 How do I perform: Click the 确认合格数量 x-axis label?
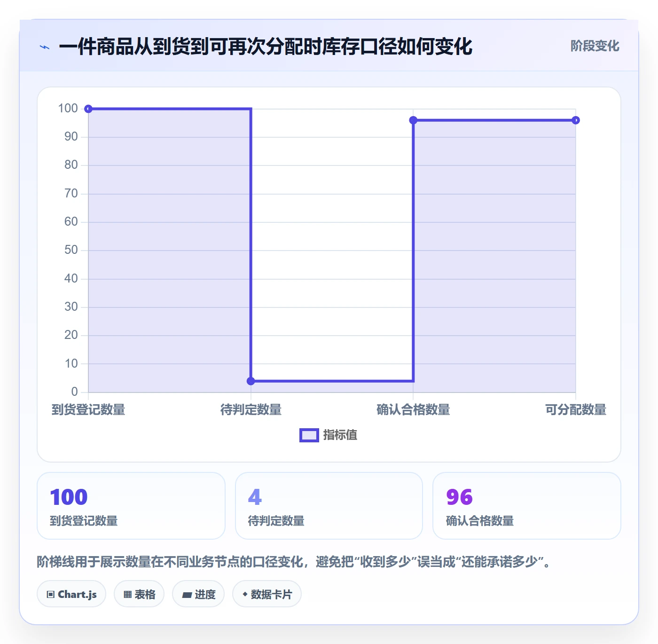tap(413, 409)
